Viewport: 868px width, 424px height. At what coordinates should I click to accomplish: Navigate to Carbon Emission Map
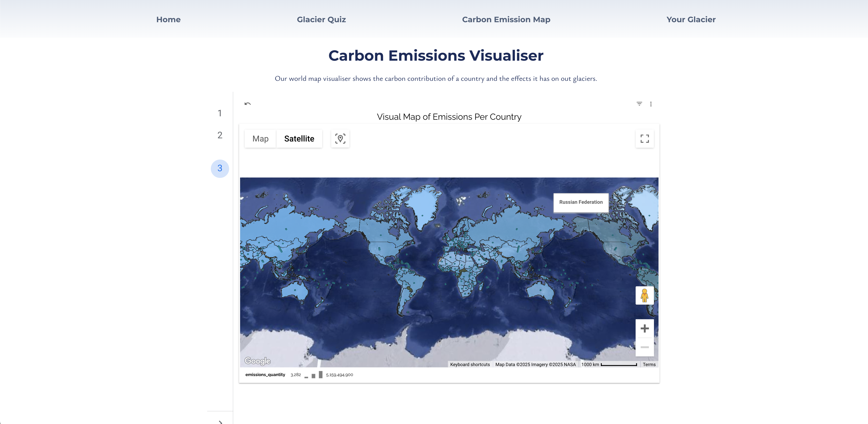(x=506, y=19)
